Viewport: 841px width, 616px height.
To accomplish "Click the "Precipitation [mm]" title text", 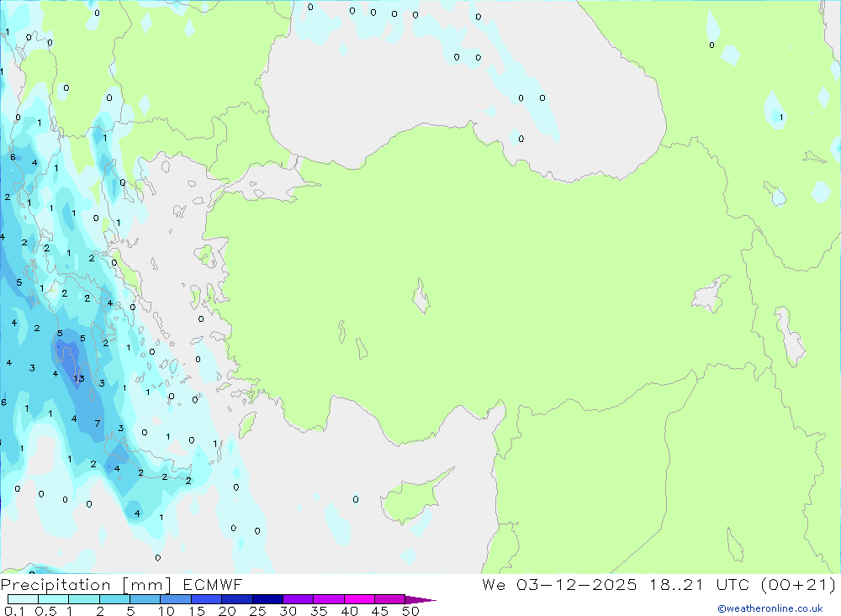I will pyautogui.click(x=86, y=585).
